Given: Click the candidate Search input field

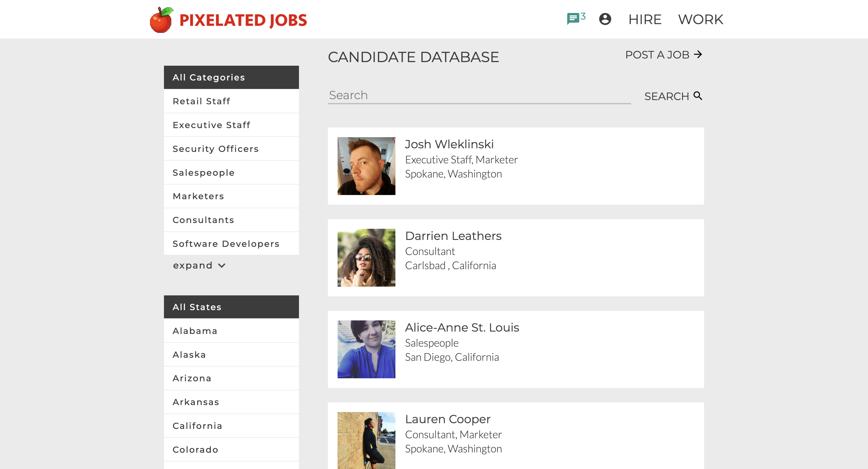Looking at the screenshot, I should tap(479, 95).
